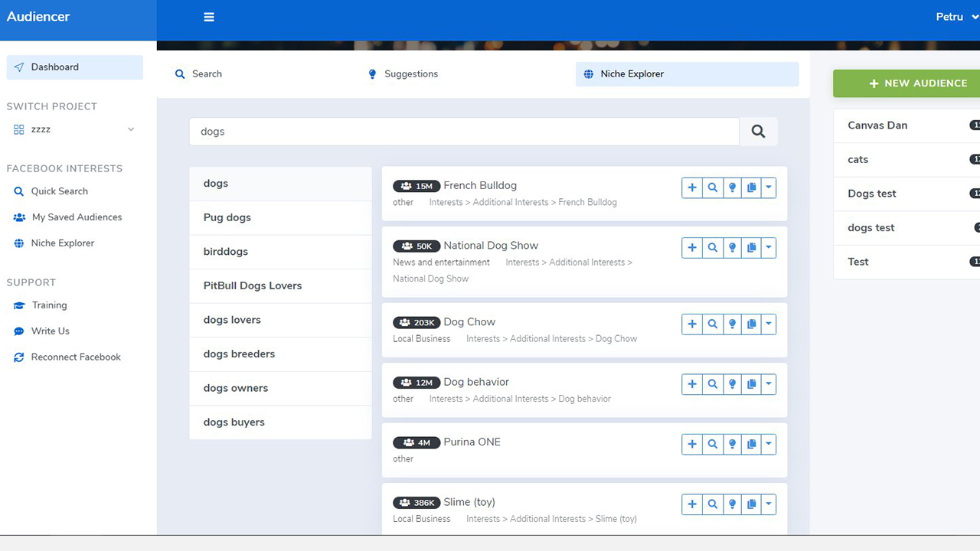The width and height of the screenshot is (980, 551).
Task: Click lightbulb icon on Slime (toy) row
Action: click(x=733, y=504)
